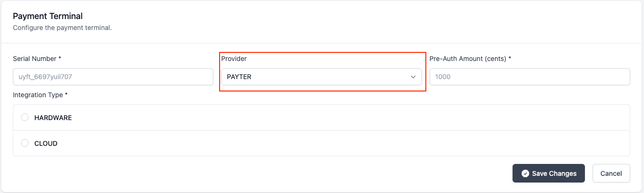Click the Payment Terminal heading
Image resolution: width=644 pixels, height=193 pixels.
click(48, 16)
